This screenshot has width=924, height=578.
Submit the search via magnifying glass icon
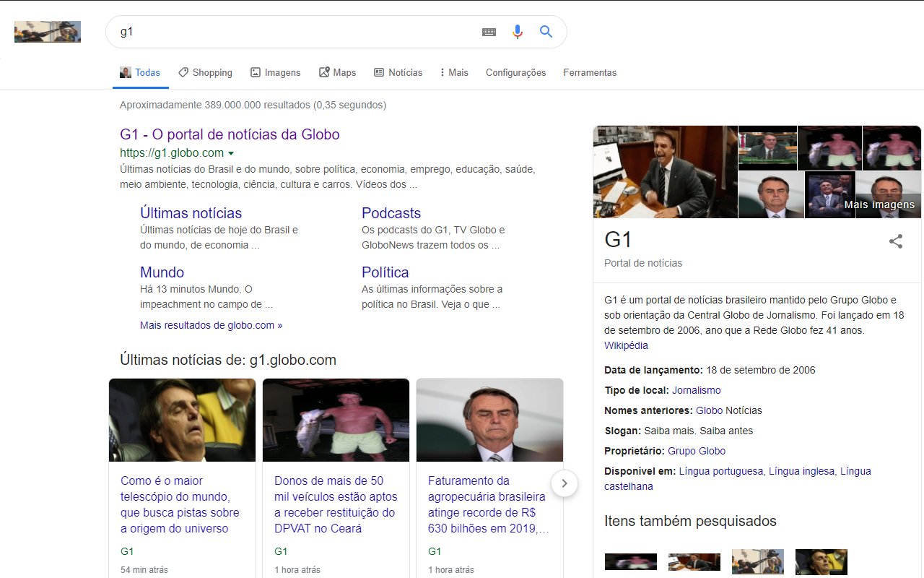click(546, 31)
